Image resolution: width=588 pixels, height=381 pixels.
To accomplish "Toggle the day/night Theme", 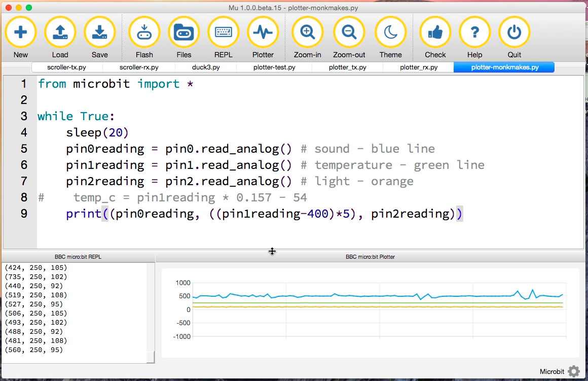I will coord(390,32).
